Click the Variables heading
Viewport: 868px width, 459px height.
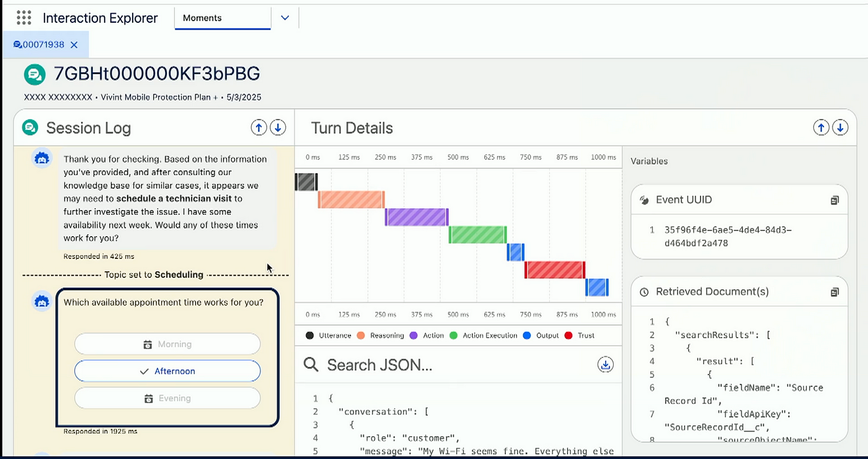pos(649,161)
